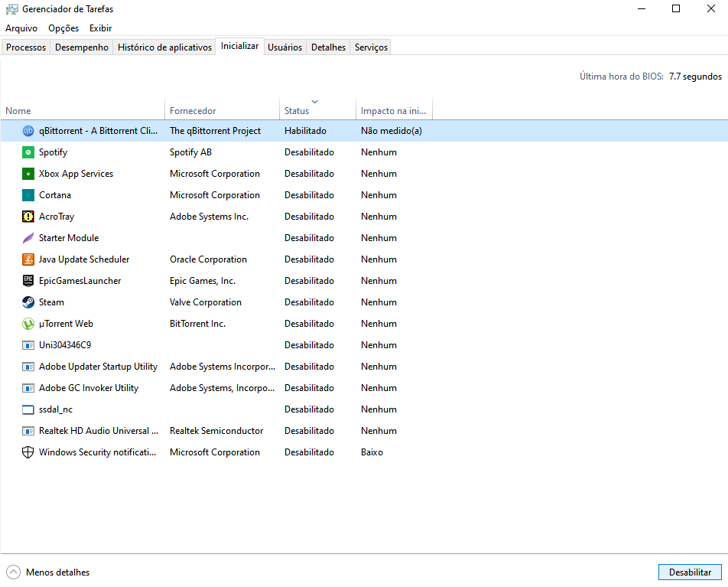Viewport: 728px width, 587px height.
Task: Click the 'Não medido(a)' impact cell
Action: point(392,131)
